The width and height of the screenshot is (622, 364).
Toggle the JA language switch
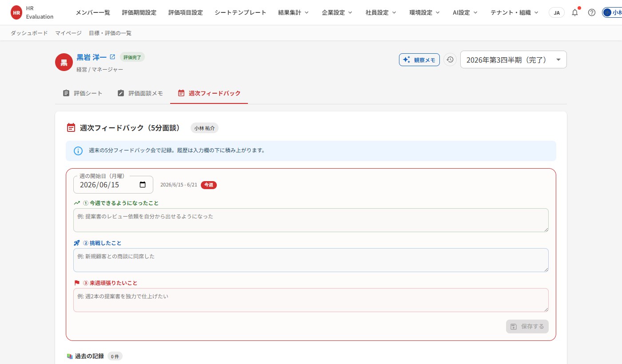pyautogui.click(x=557, y=12)
